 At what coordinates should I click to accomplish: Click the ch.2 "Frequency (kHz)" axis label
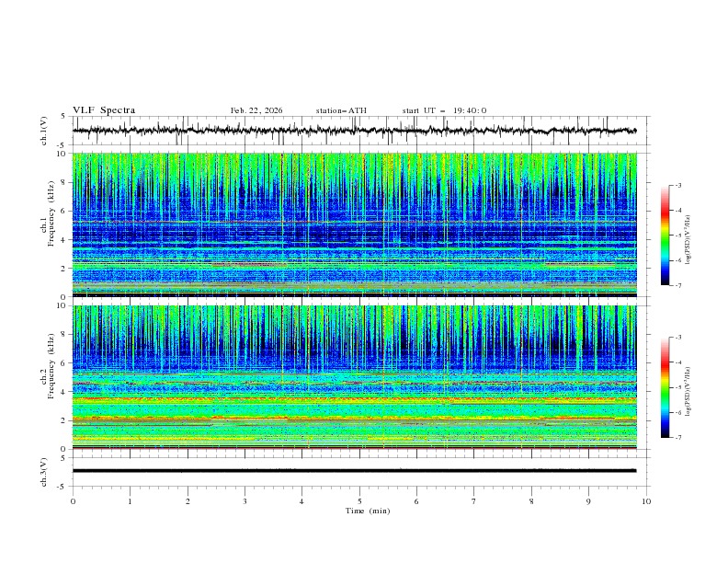point(51,366)
